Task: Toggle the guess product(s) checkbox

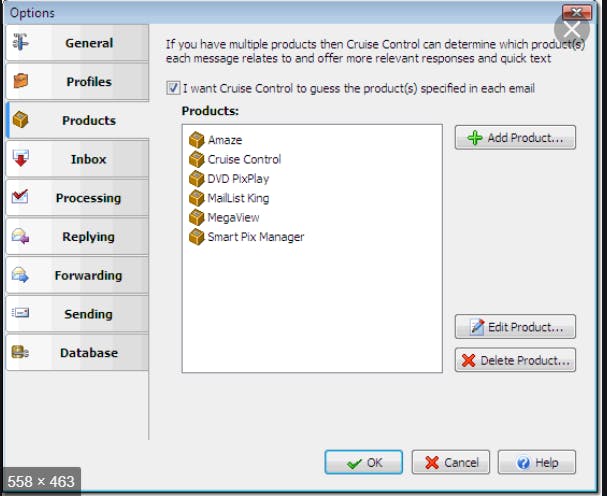Action: coord(173,88)
